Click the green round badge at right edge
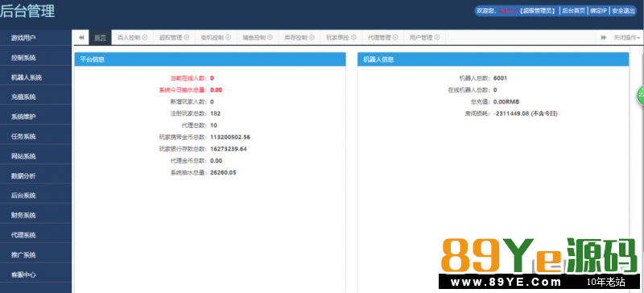644x293 pixels. click(x=641, y=95)
